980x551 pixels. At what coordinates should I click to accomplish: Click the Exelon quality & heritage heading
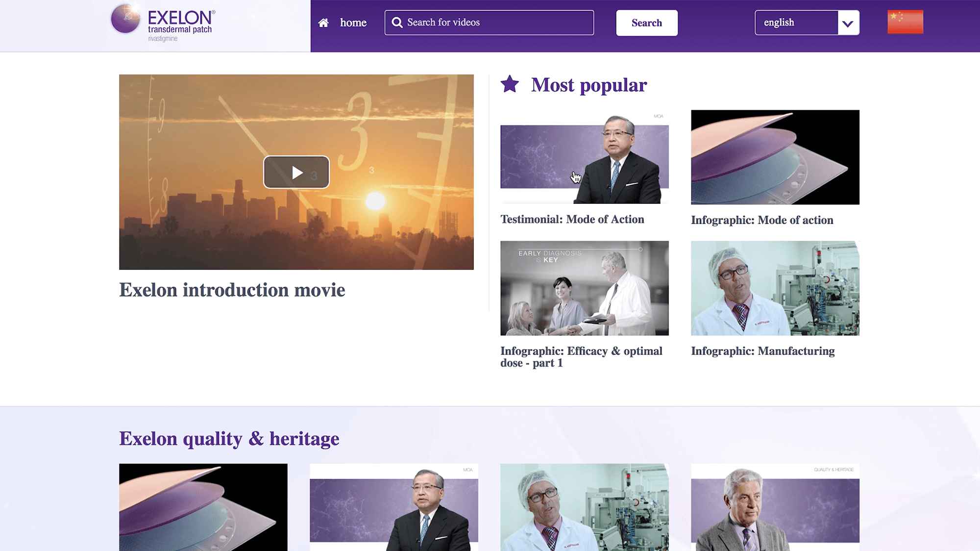[x=229, y=439]
